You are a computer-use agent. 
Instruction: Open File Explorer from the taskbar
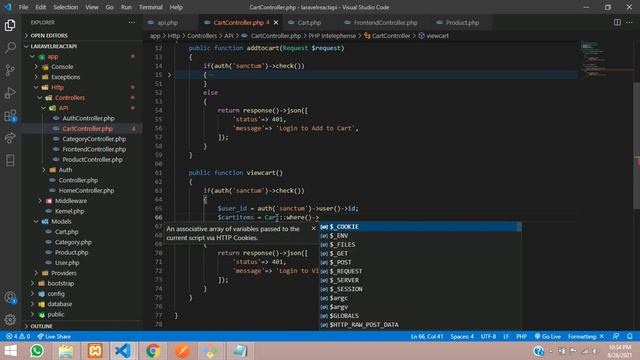(x=66, y=351)
